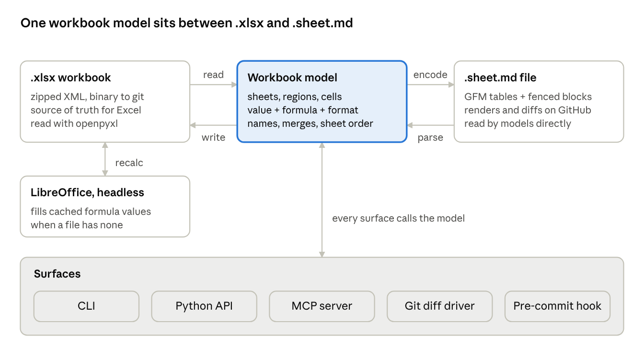Select the Python API surface box

[204, 306]
